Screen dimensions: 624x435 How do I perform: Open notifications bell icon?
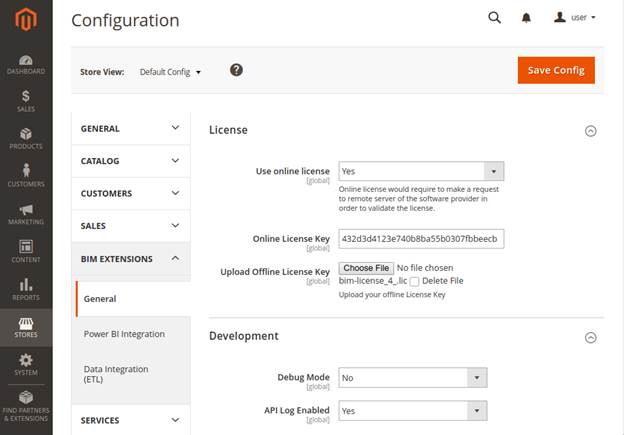pos(526,18)
